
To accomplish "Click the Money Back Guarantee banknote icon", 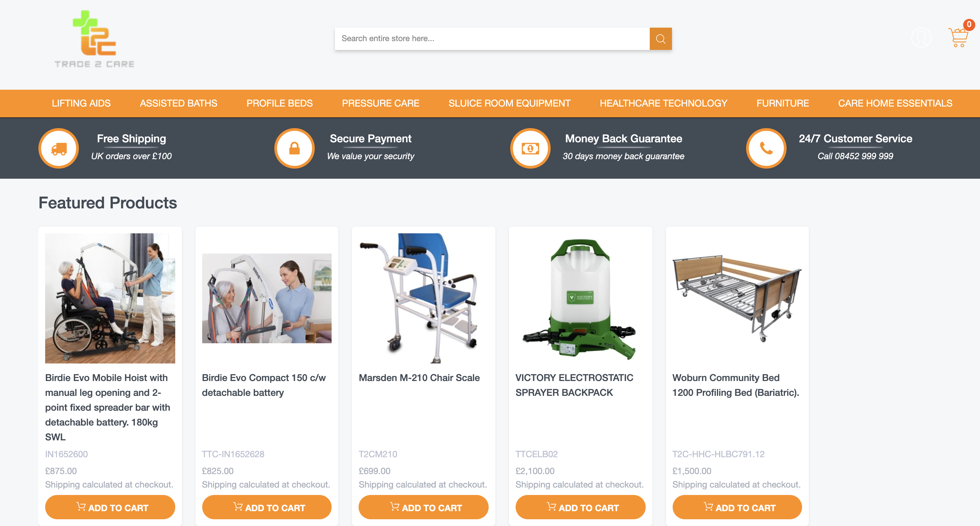I will pos(530,148).
